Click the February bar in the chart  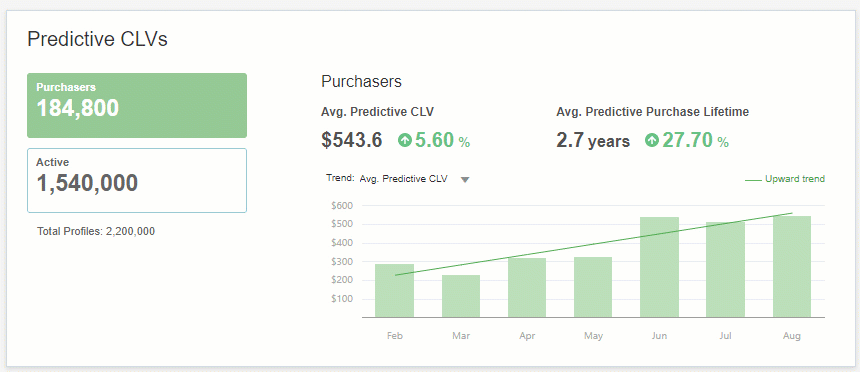pos(394,291)
